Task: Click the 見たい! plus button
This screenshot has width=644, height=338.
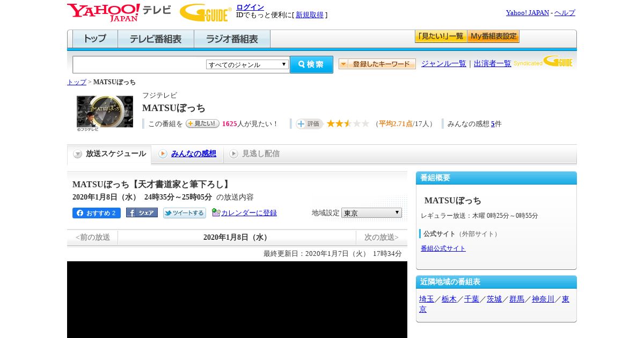Action: point(202,123)
